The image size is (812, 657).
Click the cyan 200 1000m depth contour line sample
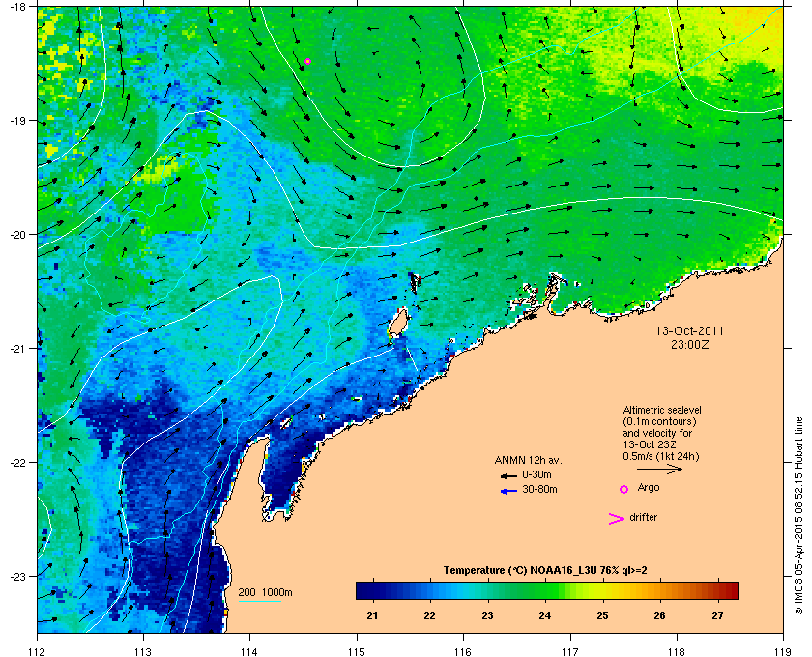[x=260, y=602]
